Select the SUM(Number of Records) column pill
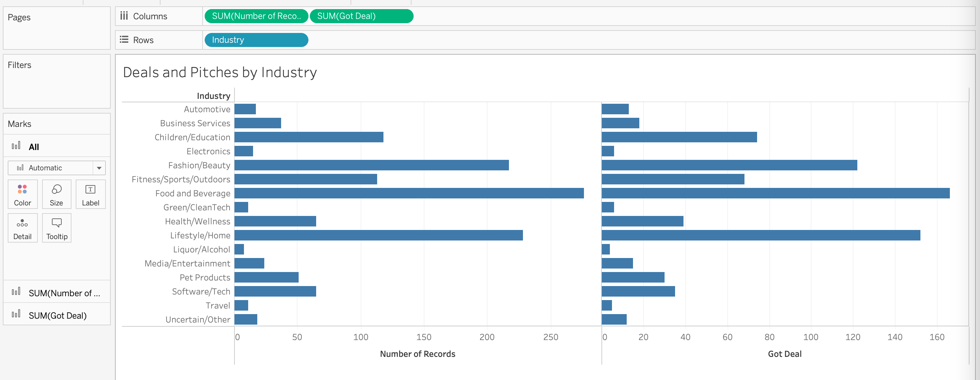This screenshot has height=380, width=980. coord(256,16)
